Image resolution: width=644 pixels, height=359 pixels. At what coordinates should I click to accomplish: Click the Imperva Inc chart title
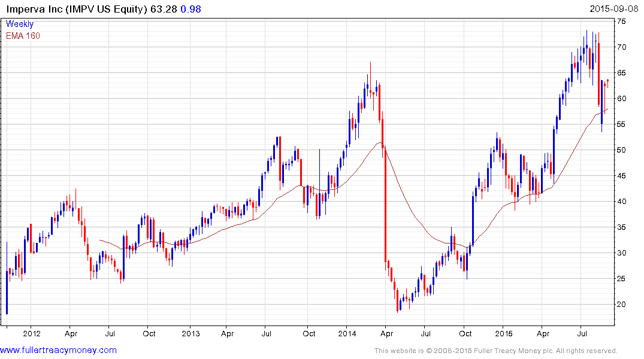[77, 9]
